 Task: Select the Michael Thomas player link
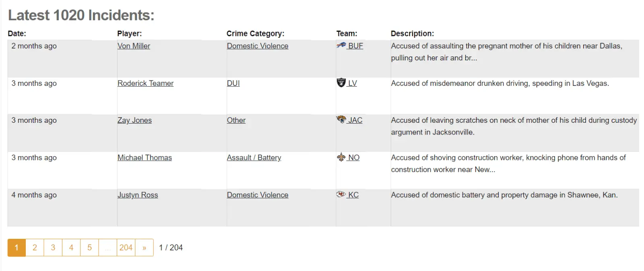coord(144,158)
